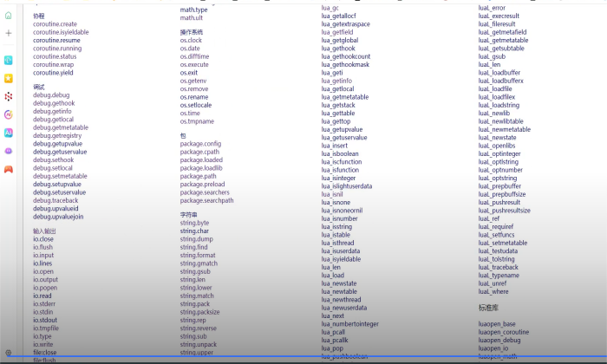Open the lua_getfield link
The height and width of the screenshot is (364, 607).
pyautogui.click(x=337, y=32)
